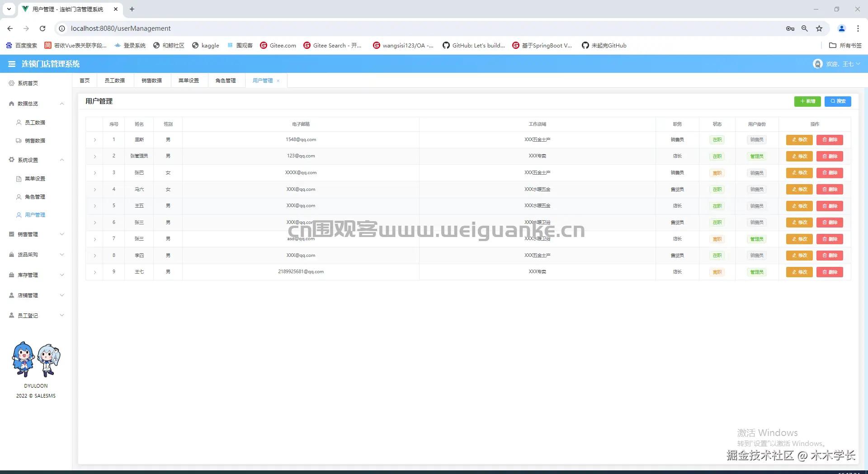
Task: Expand row 2 details for 张管理员
Action: coord(95,156)
